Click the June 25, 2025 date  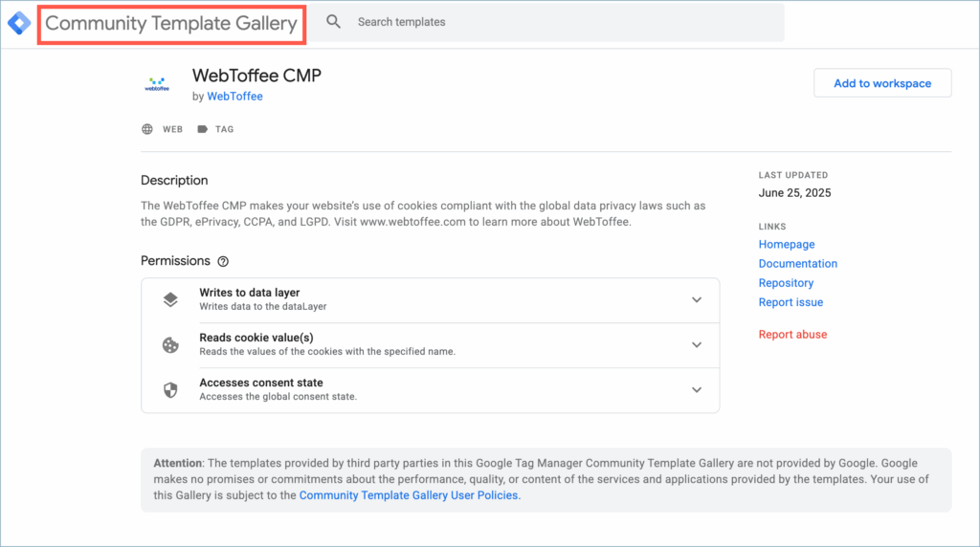(x=794, y=193)
